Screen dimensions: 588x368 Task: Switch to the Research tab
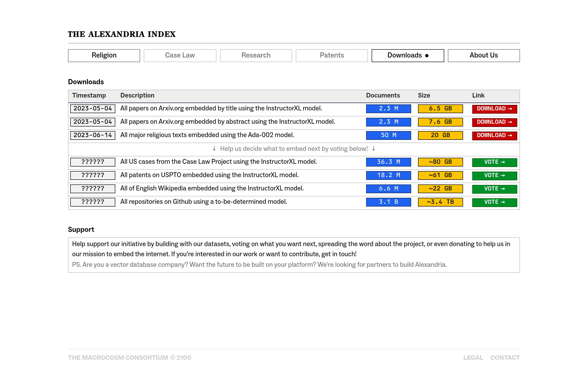point(256,55)
